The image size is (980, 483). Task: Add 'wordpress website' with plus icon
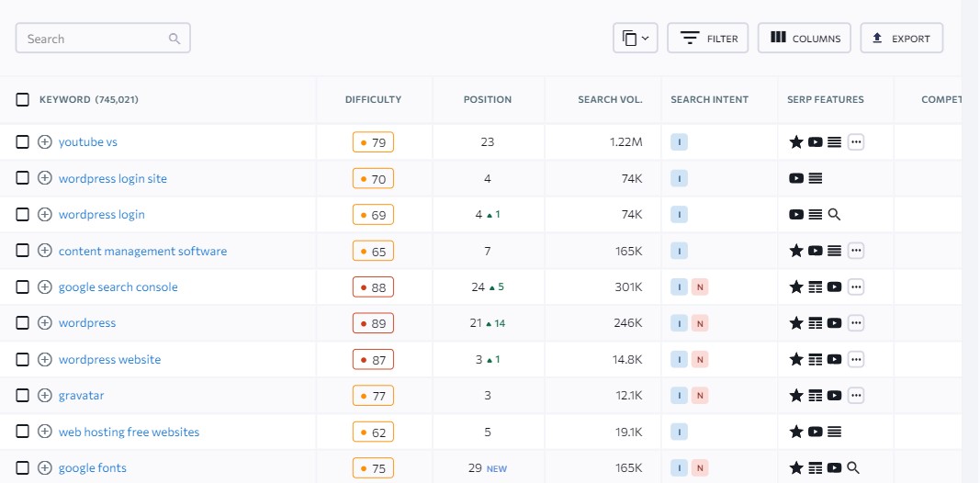[44, 359]
